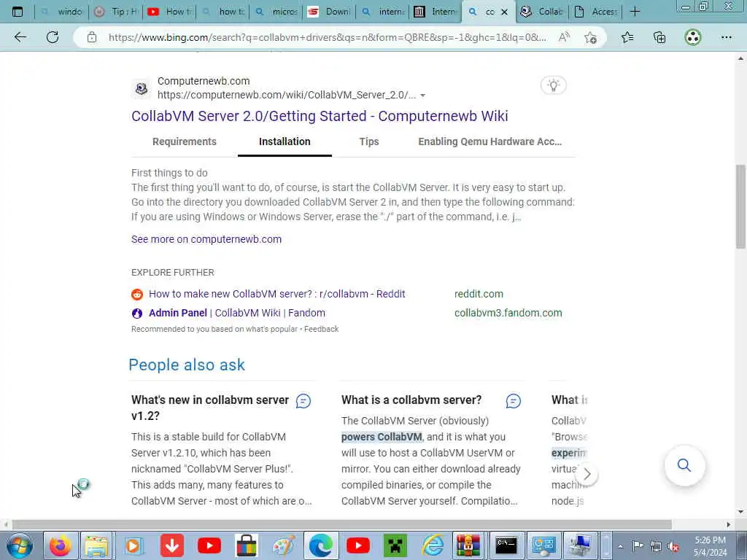Click the horizontal scroll right arrow
747x560 pixels.
click(728, 524)
